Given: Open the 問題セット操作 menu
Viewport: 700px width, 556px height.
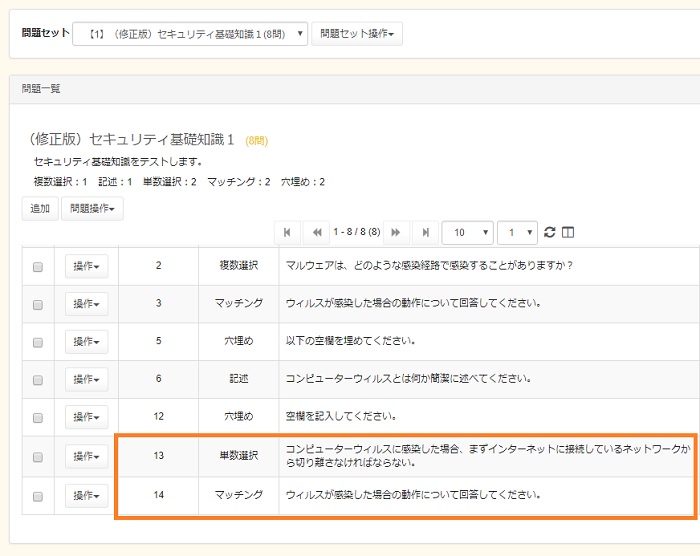Looking at the screenshot, I should coord(357,34).
